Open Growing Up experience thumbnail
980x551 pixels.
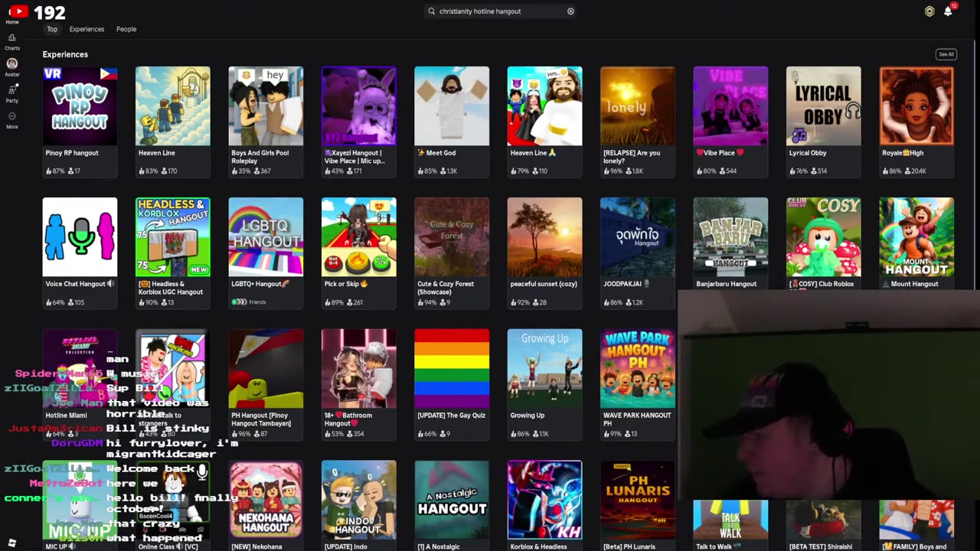click(544, 369)
